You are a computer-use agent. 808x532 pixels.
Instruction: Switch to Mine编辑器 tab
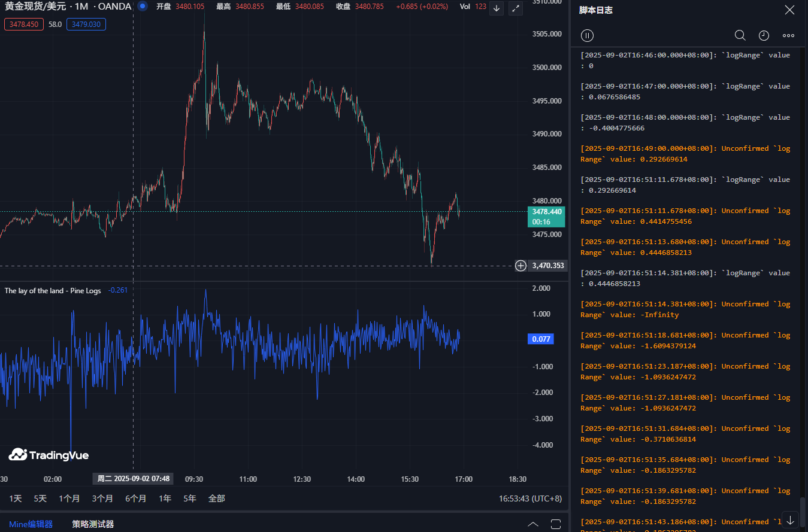31,524
